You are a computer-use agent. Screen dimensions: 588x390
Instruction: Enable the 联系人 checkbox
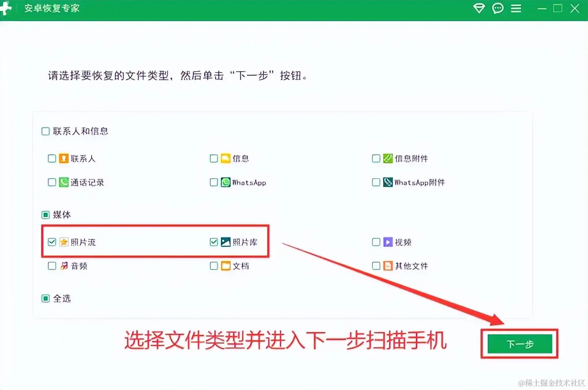coord(52,158)
